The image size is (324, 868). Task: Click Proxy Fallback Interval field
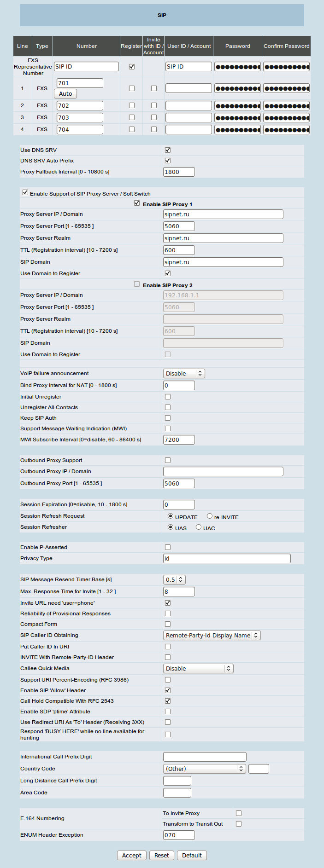coord(179,172)
